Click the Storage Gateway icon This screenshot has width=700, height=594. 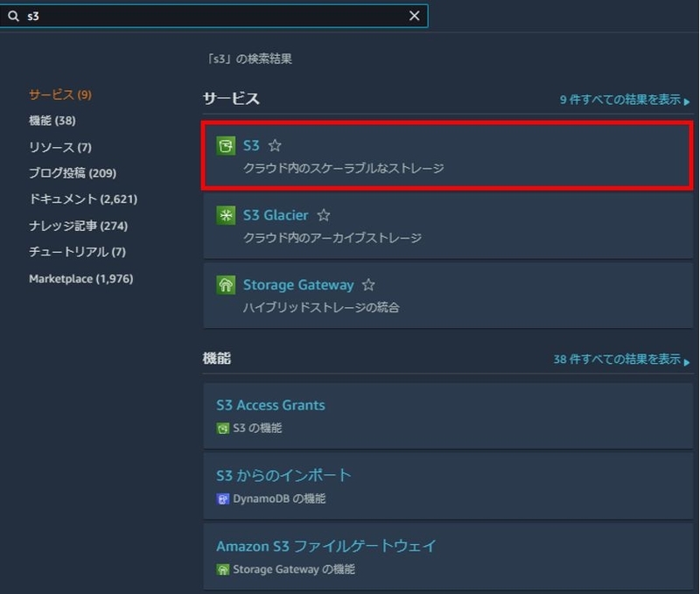click(226, 284)
